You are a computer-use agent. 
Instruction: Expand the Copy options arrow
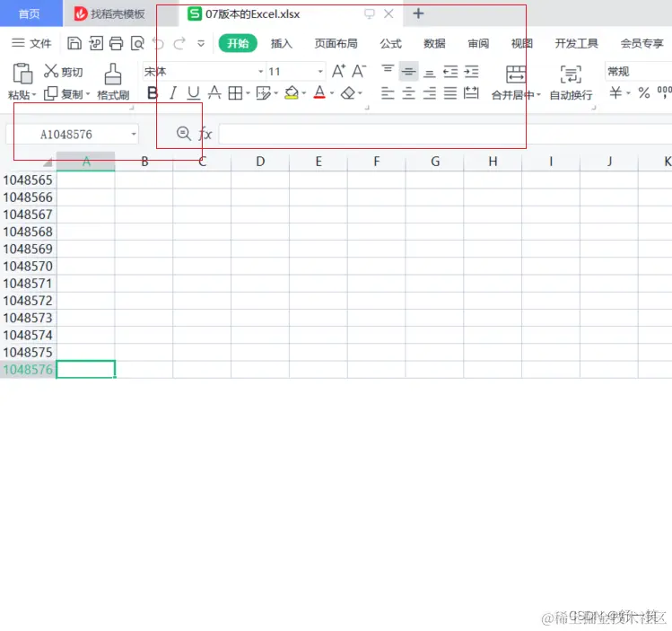coord(88,94)
